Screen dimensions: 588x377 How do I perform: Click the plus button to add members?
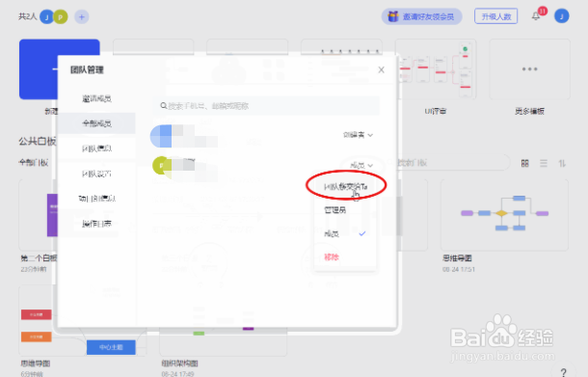pyautogui.click(x=82, y=17)
